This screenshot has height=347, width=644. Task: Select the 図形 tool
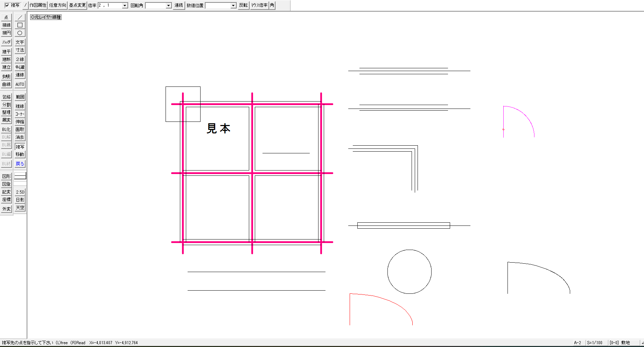pyautogui.click(x=6, y=176)
